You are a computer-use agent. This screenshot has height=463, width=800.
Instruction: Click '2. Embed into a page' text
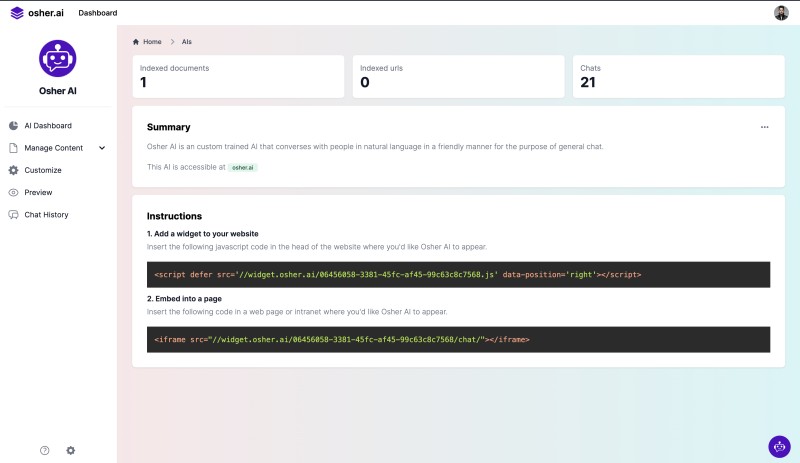pyautogui.click(x=184, y=299)
